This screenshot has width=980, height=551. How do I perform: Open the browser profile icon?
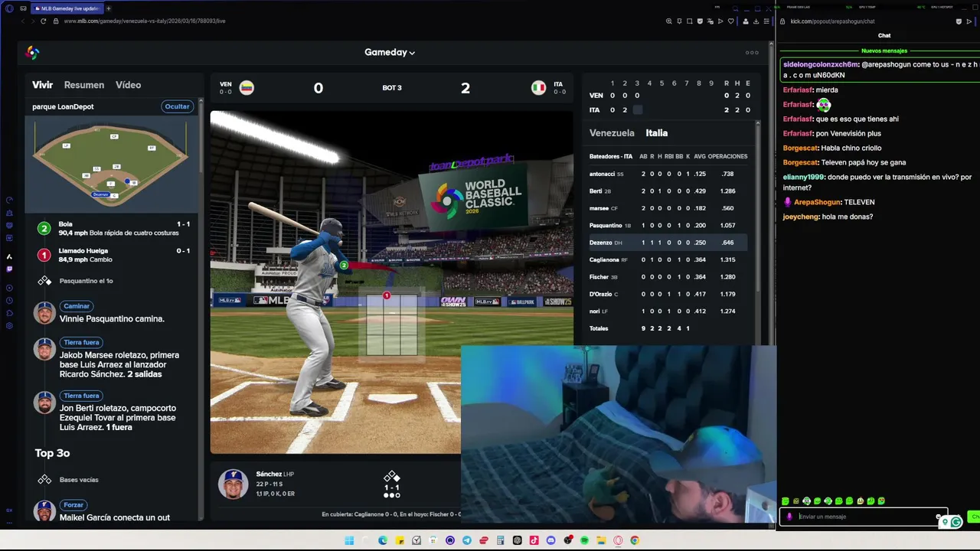coord(746,21)
